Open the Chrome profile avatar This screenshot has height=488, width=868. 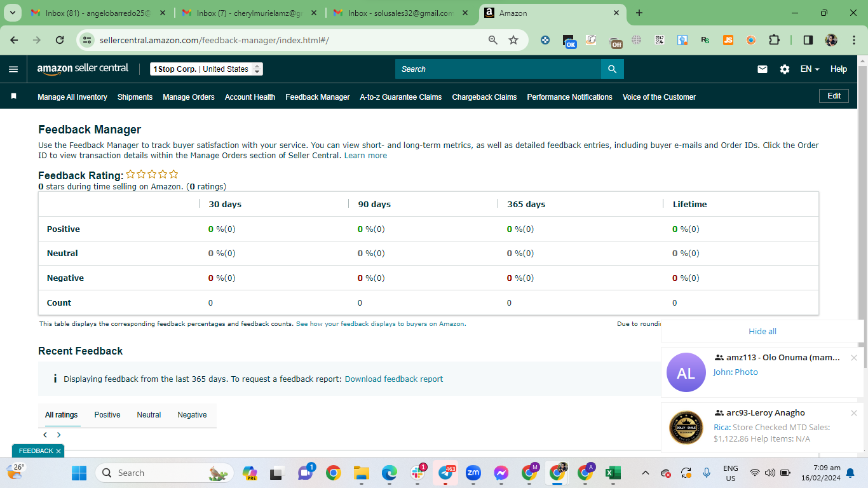click(x=831, y=40)
